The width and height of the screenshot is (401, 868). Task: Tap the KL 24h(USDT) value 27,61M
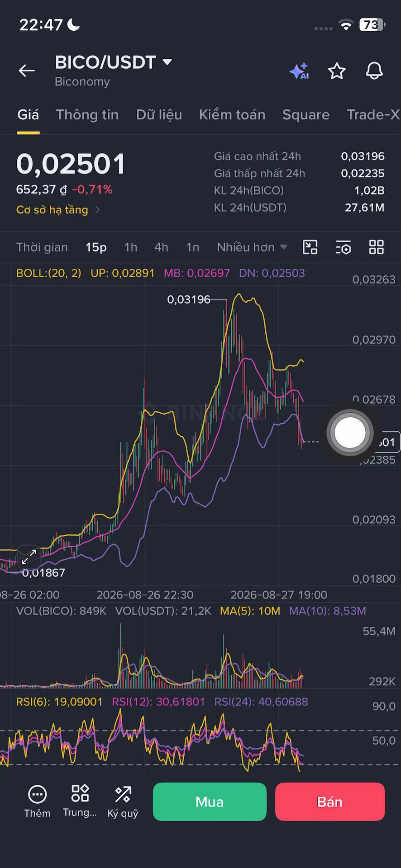(364, 208)
